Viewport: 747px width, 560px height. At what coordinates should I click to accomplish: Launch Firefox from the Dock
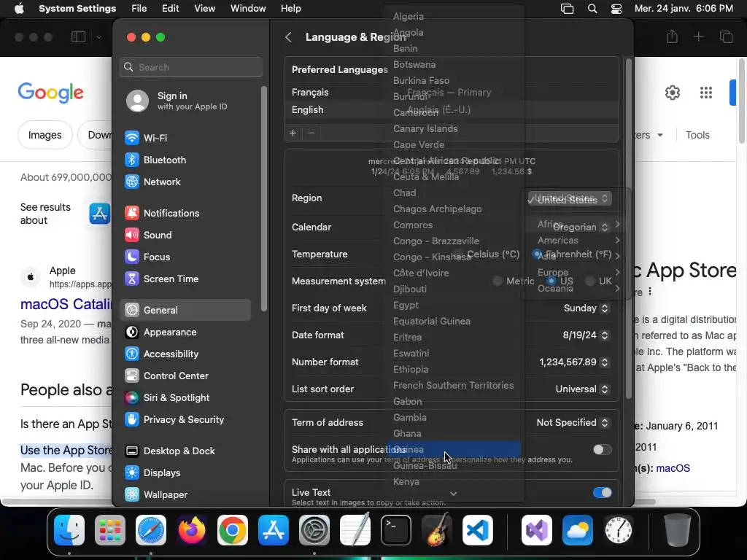192,530
